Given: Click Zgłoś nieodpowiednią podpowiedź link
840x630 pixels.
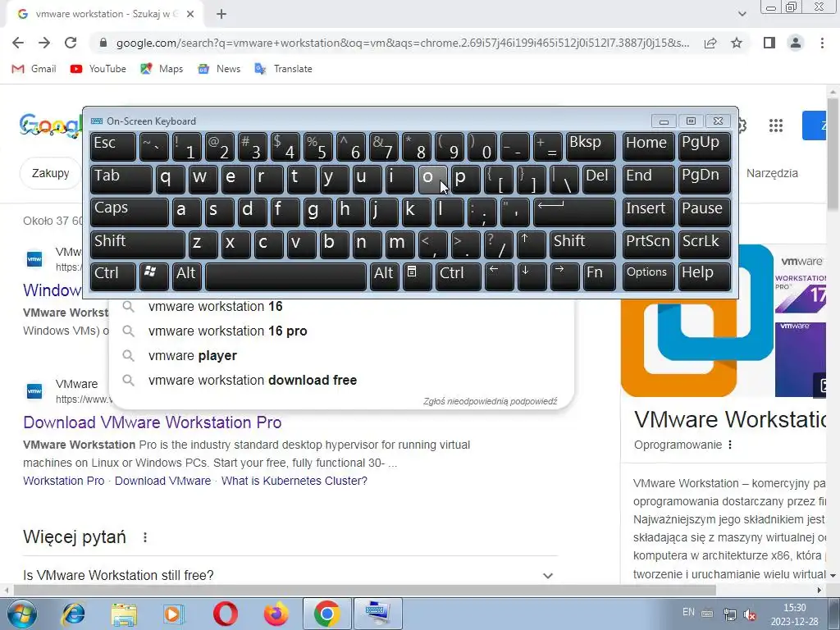Looking at the screenshot, I should [x=491, y=401].
